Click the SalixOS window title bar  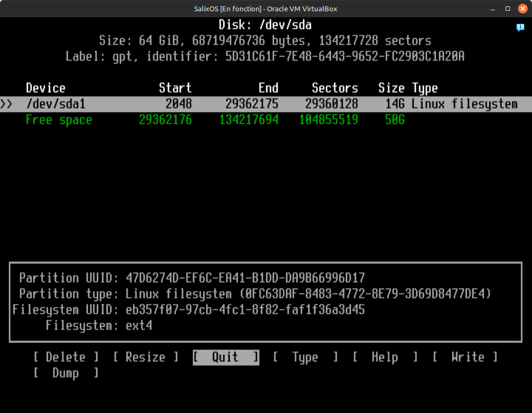point(266,9)
